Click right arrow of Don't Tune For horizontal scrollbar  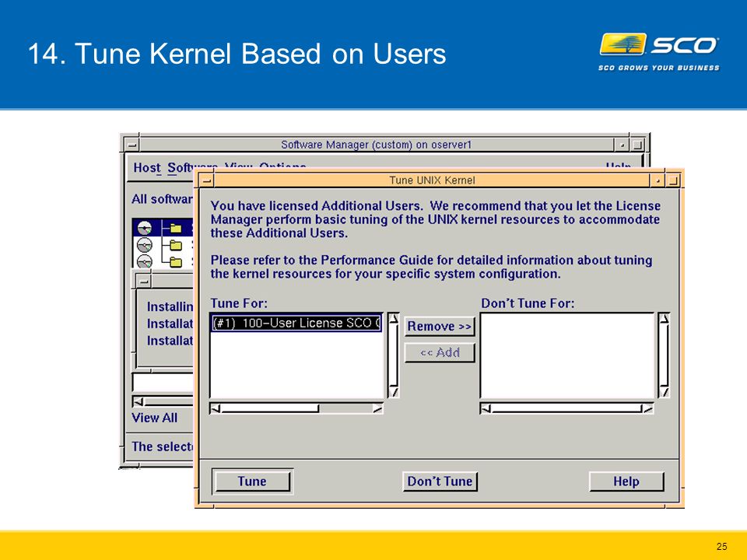click(648, 408)
